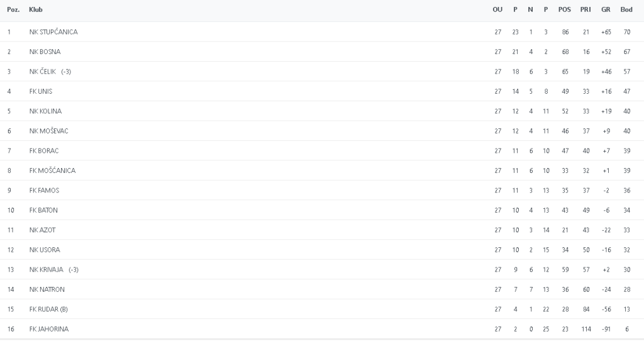Select FK RUDAR (B) team
The height and width of the screenshot is (341, 644).
pyautogui.click(x=48, y=310)
